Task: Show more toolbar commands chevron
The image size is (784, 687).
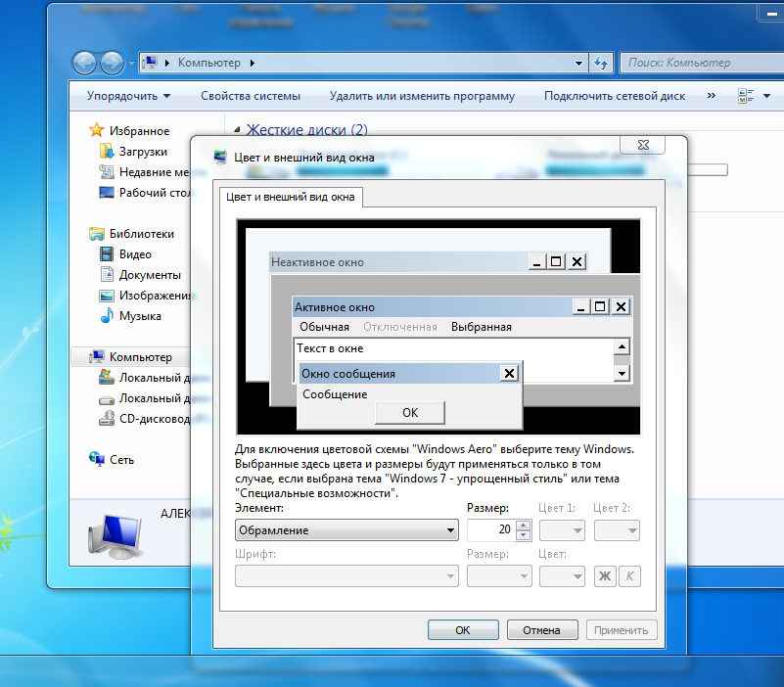Action: tap(711, 95)
